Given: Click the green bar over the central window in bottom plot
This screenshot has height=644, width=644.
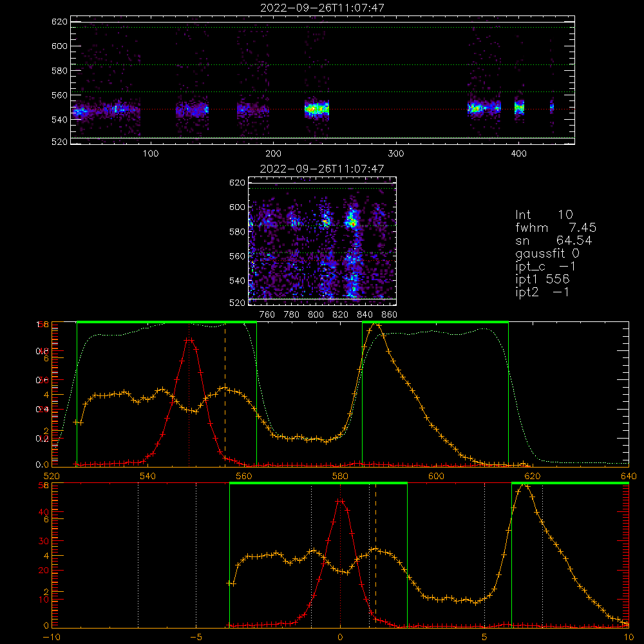Looking at the screenshot, I should point(318,483).
